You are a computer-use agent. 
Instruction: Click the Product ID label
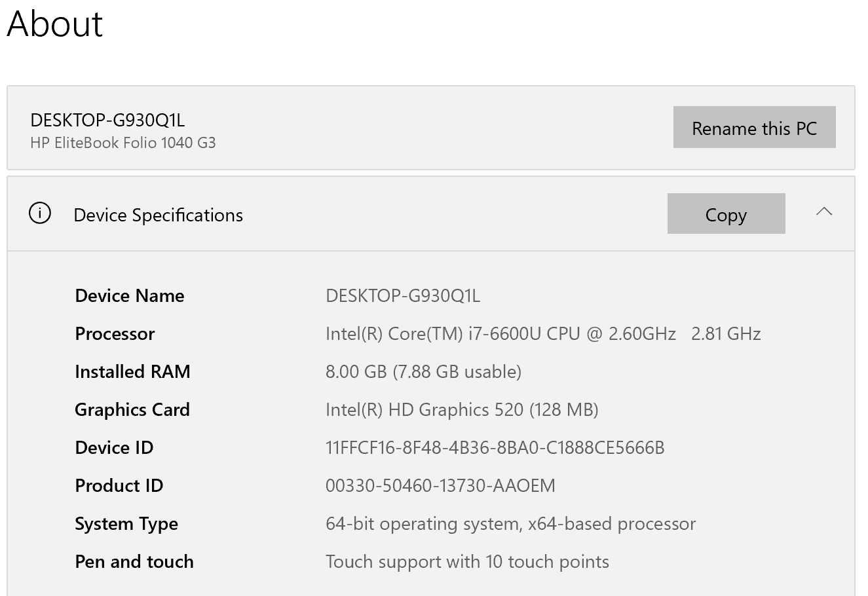pyautogui.click(x=119, y=485)
